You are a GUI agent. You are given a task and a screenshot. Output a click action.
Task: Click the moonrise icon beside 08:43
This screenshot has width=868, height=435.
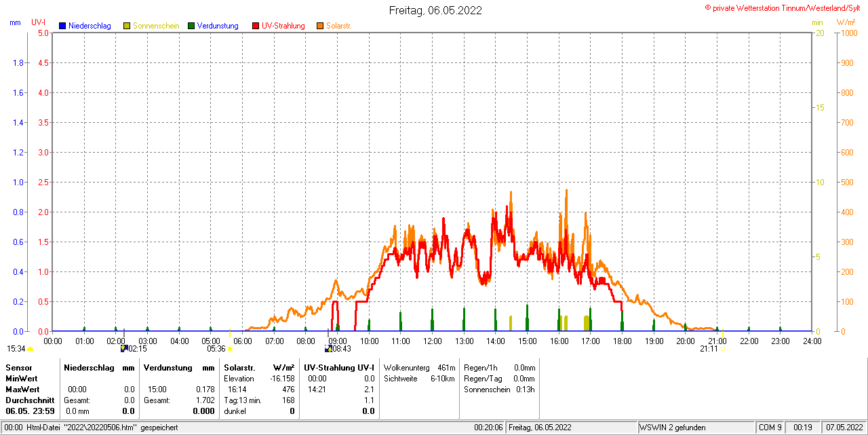328,348
